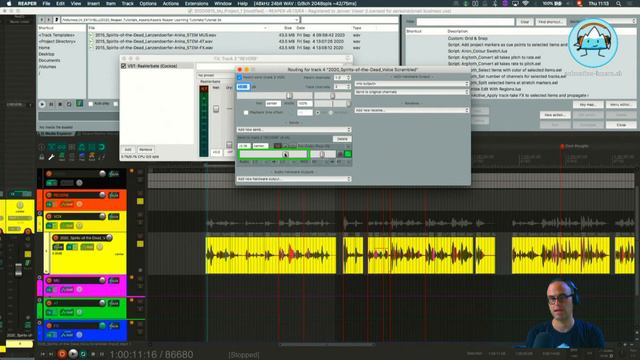Open the Add new send dropdown
The image size is (640, 360).
[294, 129]
